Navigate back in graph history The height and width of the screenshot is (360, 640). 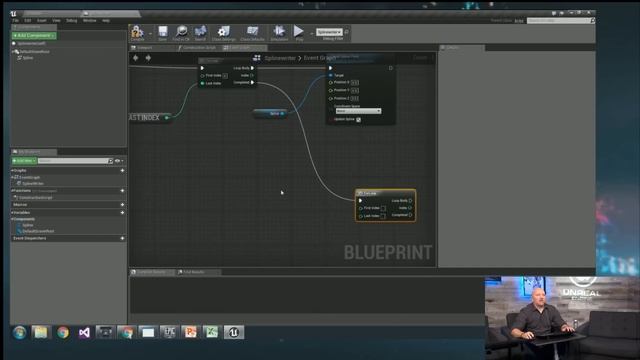coord(136,58)
